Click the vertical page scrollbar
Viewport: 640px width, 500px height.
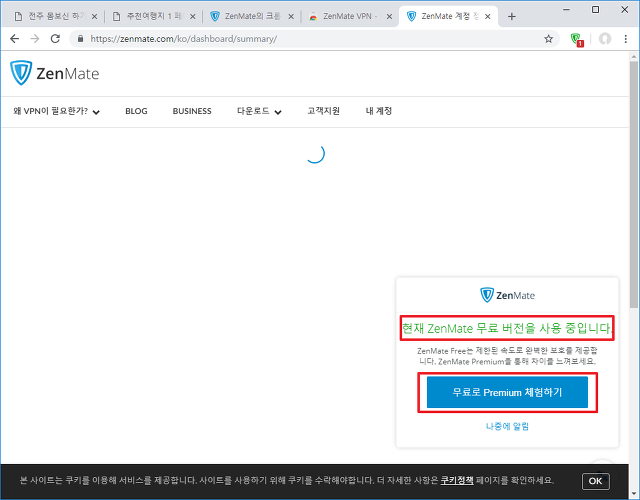(x=633, y=184)
